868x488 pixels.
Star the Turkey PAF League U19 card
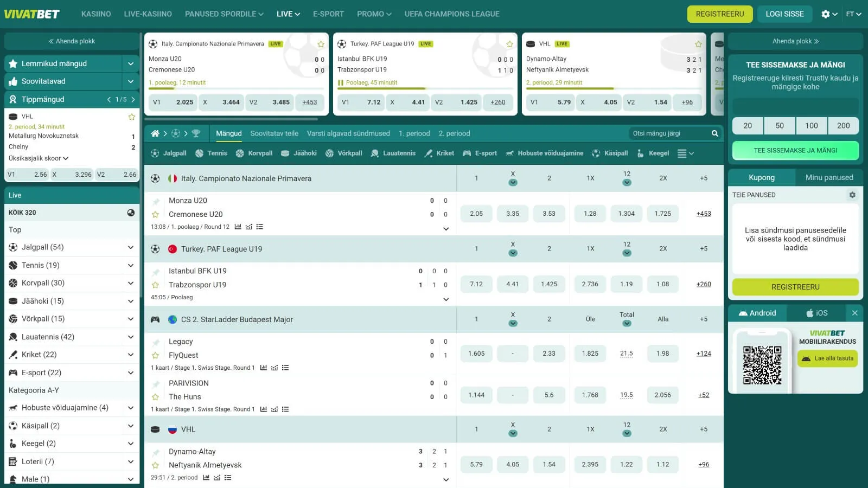[x=509, y=44]
